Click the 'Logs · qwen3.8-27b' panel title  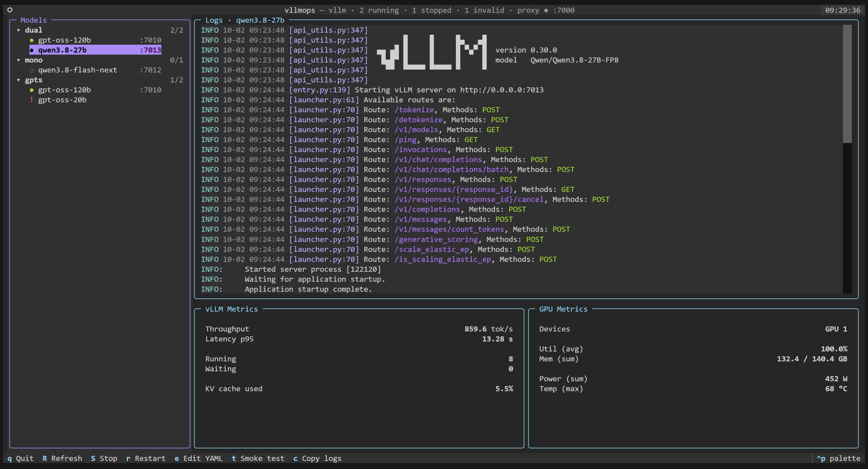(x=245, y=20)
